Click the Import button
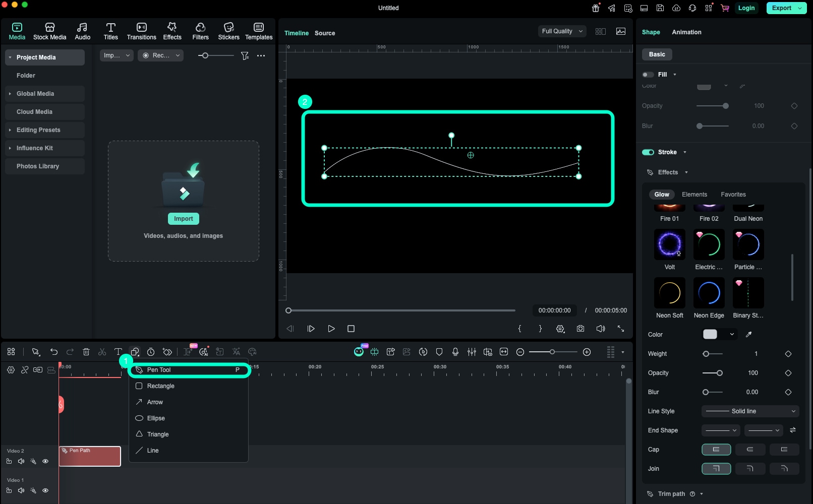Screen dimensions: 813x504 pyautogui.click(x=183, y=218)
